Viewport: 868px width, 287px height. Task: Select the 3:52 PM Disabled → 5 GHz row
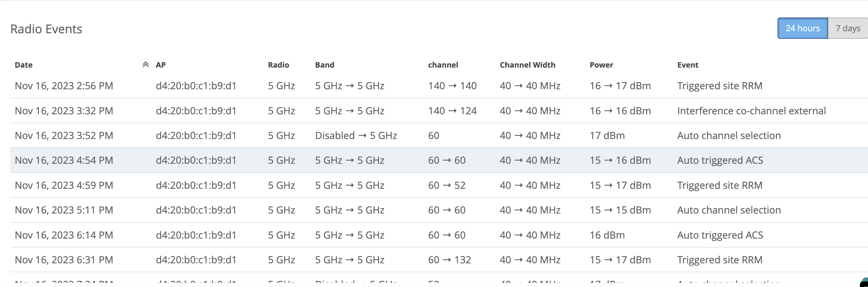click(356, 136)
